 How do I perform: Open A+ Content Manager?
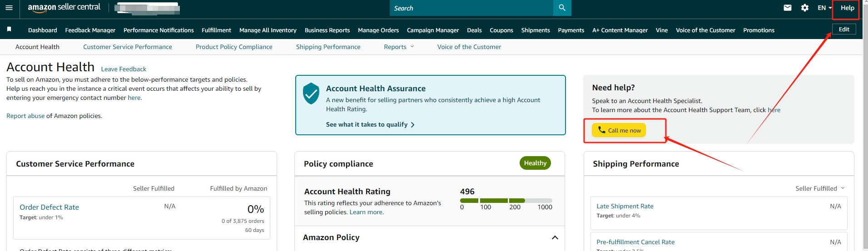coord(620,30)
